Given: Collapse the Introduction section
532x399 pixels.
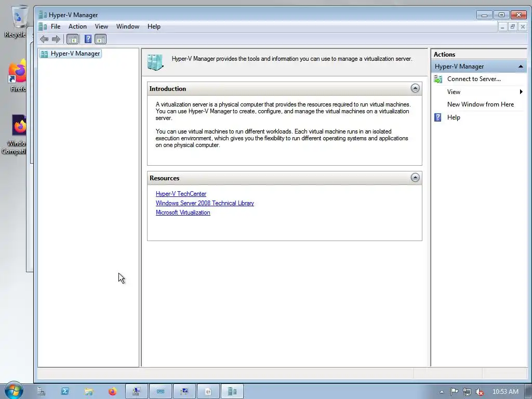Looking at the screenshot, I should tap(415, 88).
